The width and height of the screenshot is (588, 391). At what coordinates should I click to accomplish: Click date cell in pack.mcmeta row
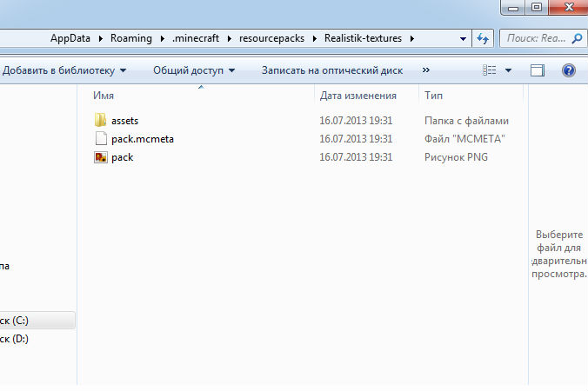tap(356, 139)
